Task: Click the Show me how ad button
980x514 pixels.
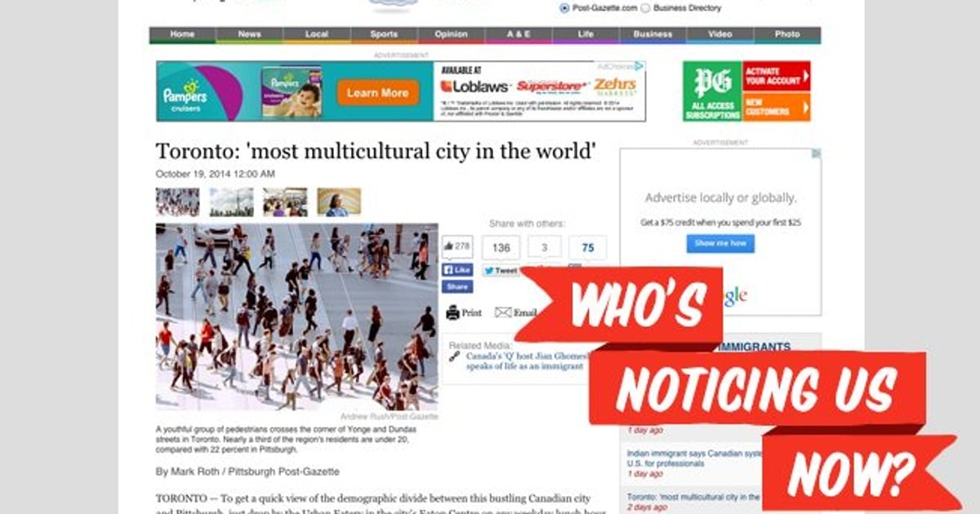Action: [720, 243]
